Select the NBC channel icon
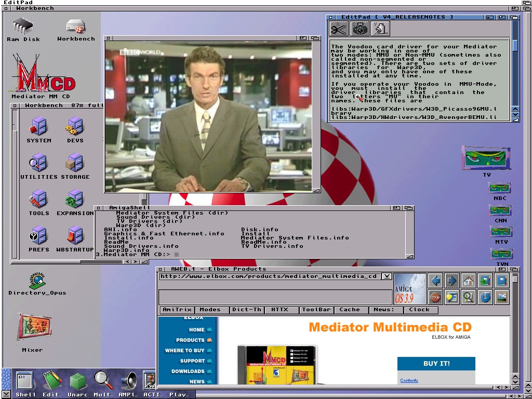The height and width of the screenshot is (399, 532). [500, 188]
